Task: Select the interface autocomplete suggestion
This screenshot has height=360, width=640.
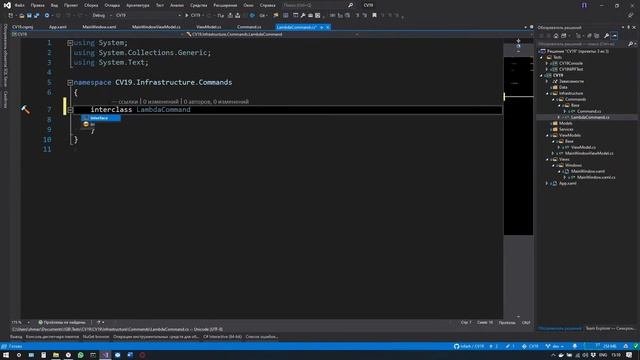Action: coord(100,118)
